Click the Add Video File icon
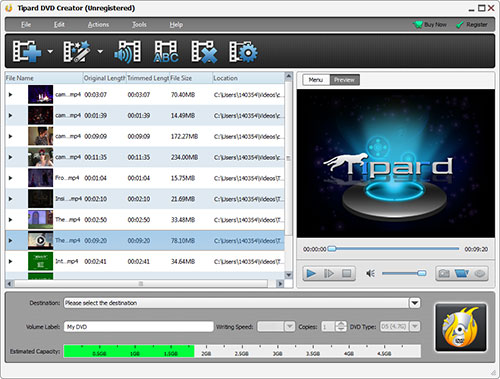 click(27, 51)
